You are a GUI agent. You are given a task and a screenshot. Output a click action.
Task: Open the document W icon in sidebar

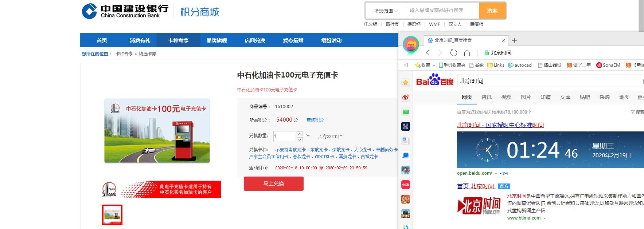(406, 141)
